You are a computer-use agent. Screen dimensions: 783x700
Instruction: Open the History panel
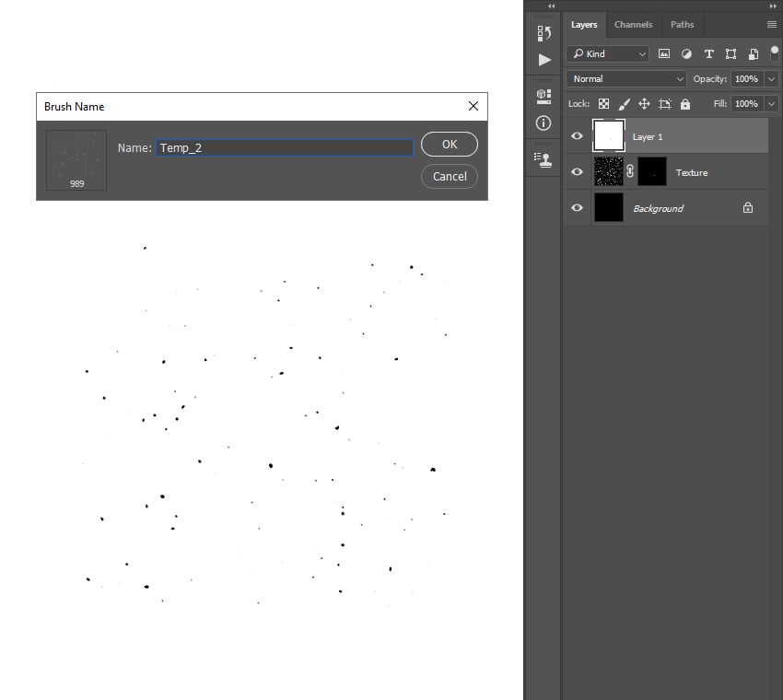[543, 32]
